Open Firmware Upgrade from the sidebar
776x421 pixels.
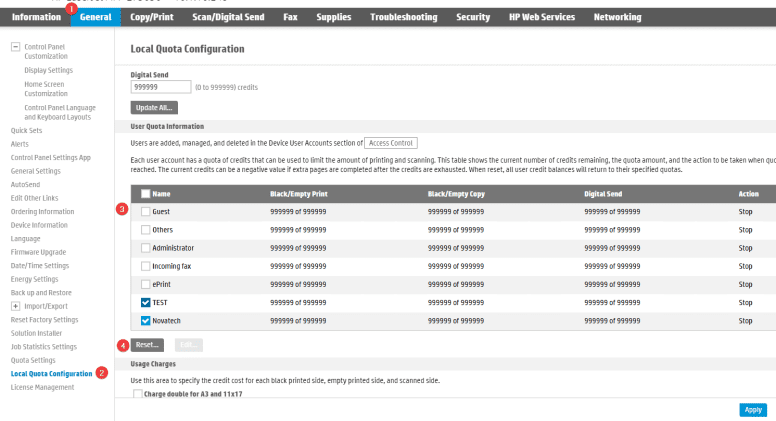tap(39, 252)
